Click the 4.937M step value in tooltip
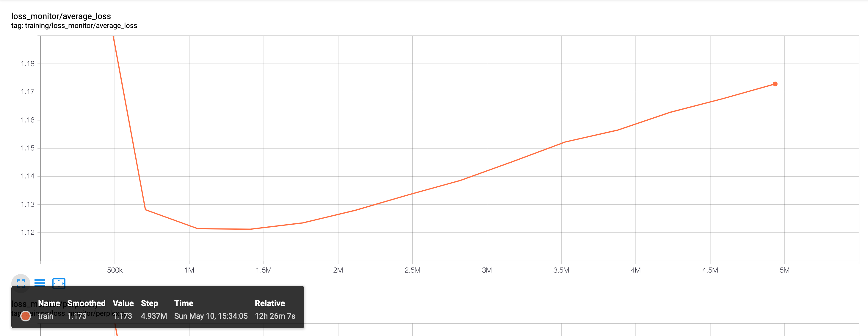This screenshot has width=868, height=336. tap(154, 316)
